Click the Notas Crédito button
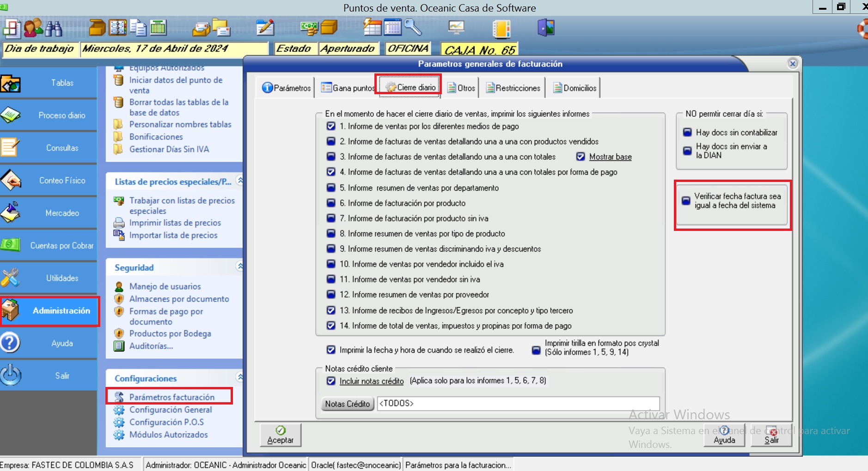The height and width of the screenshot is (471, 868). 347,404
